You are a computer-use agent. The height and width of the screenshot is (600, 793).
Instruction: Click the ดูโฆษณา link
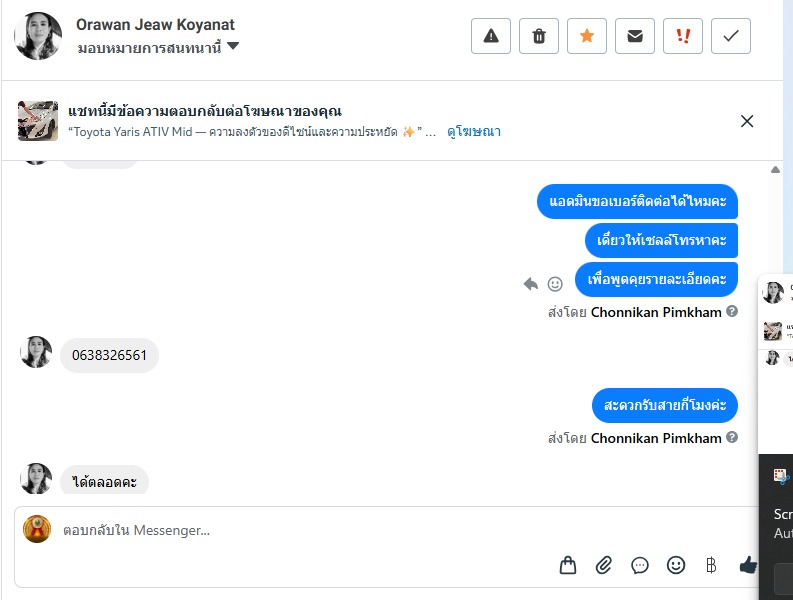click(x=474, y=132)
